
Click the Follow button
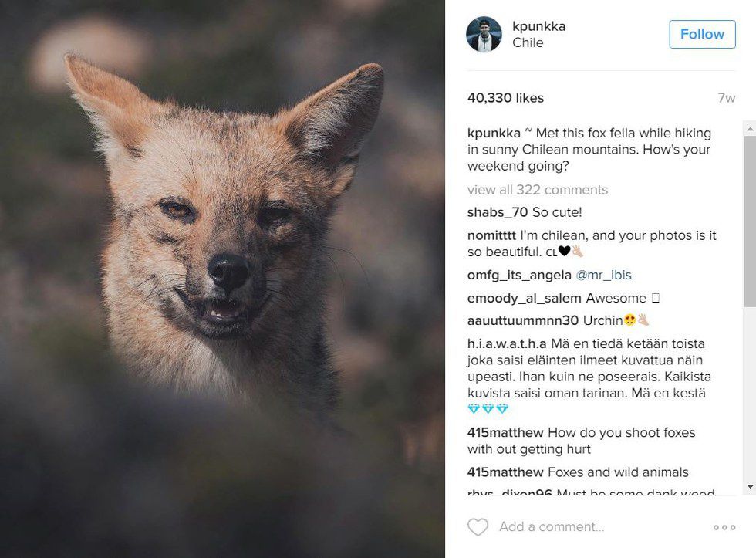(x=701, y=34)
